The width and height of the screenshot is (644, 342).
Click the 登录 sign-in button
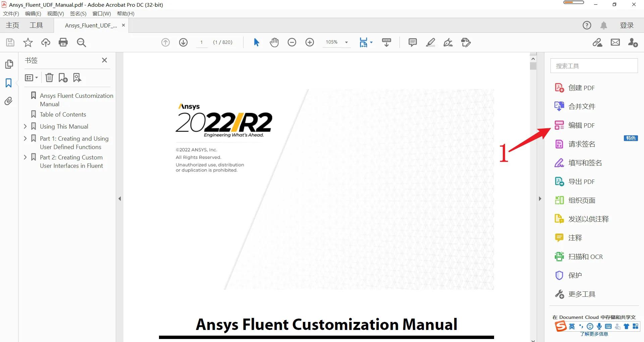coord(627,25)
